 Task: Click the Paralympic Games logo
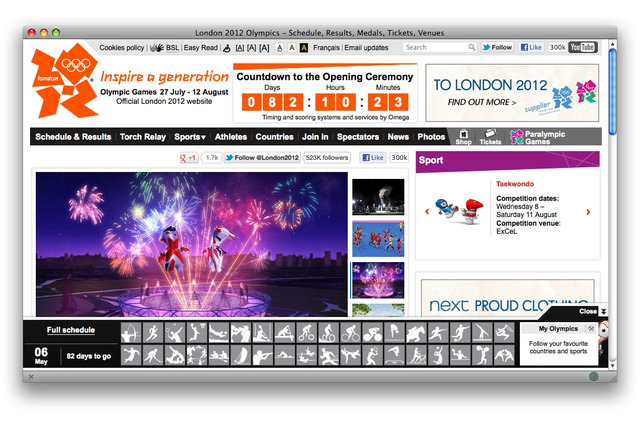point(543,137)
